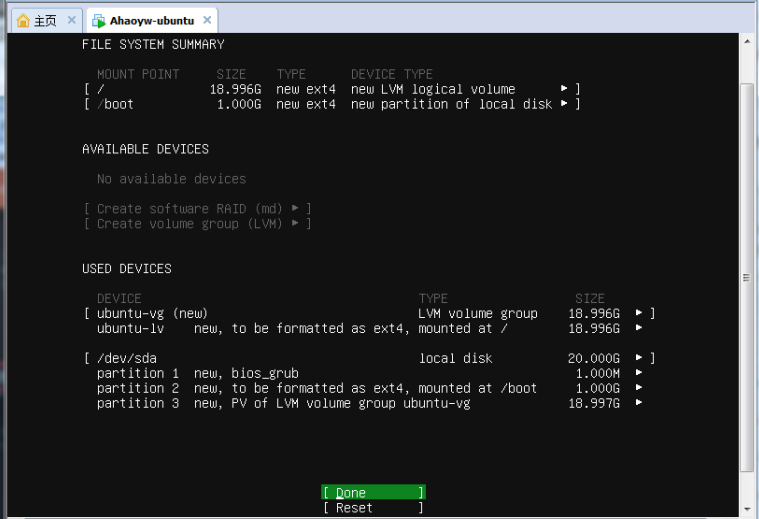Click arrow beside partition 1 bios_grub
759x519 pixels.
[x=639, y=373]
